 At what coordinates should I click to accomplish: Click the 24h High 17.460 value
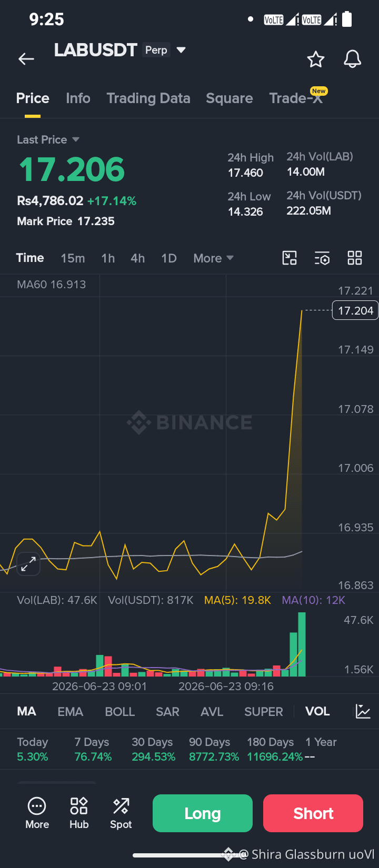point(245,173)
